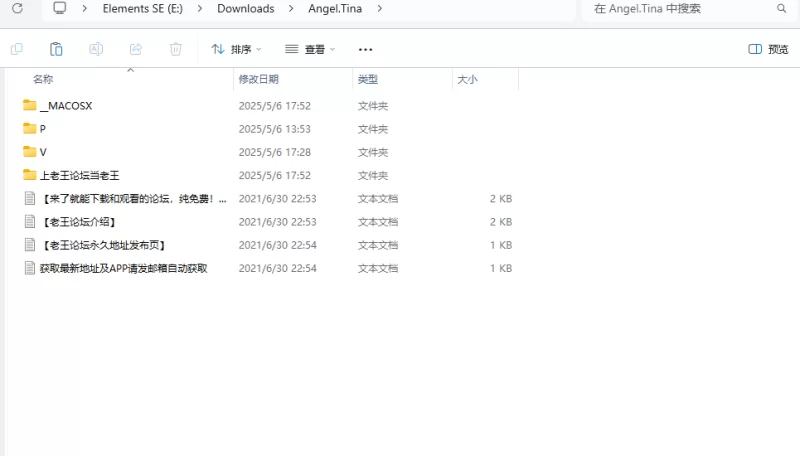This screenshot has width=800, height=456.
Task: Select the _MACOSX folder icon
Action: tap(30, 105)
